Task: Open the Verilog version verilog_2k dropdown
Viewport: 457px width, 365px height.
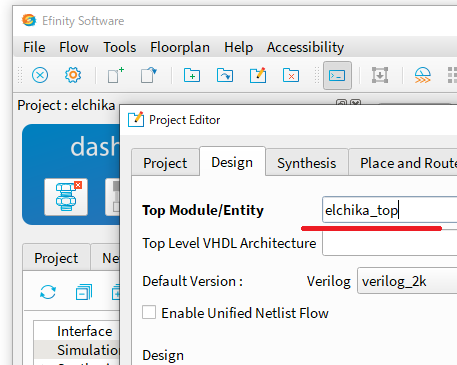Action: pos(407,281)
